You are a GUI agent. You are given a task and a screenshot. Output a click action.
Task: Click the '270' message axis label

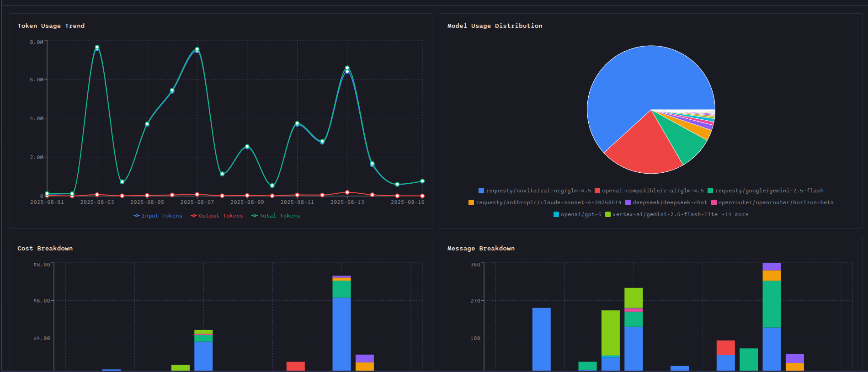pos(475,301)
